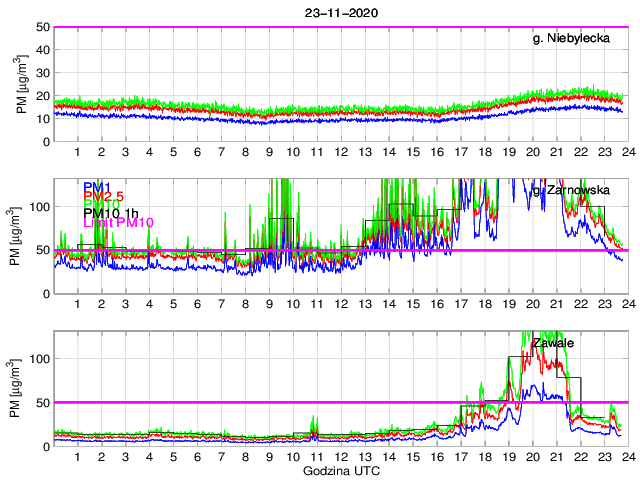The height and width of the screenshot is (480, 640).
Task: Click the 100 tick on middle plot y-axis
Action: [x=40, y=206]
